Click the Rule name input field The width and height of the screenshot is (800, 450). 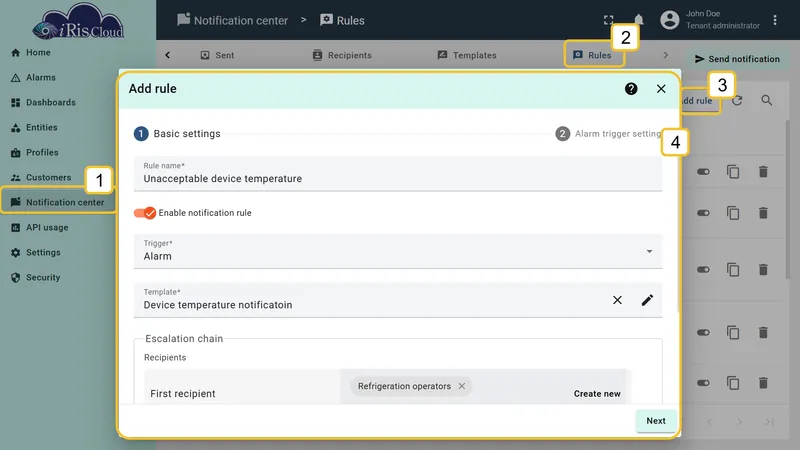[398, 174]
